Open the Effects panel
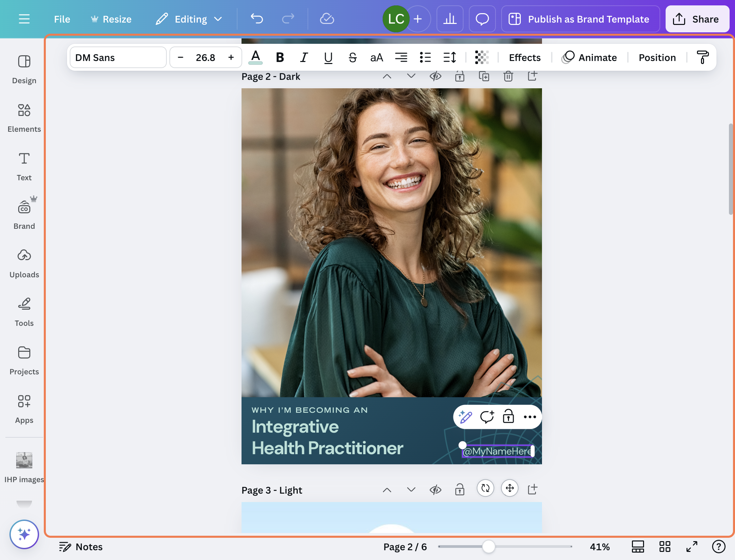Image resolution: width=735 pixels, height=560 pixels. coord(525,58)
